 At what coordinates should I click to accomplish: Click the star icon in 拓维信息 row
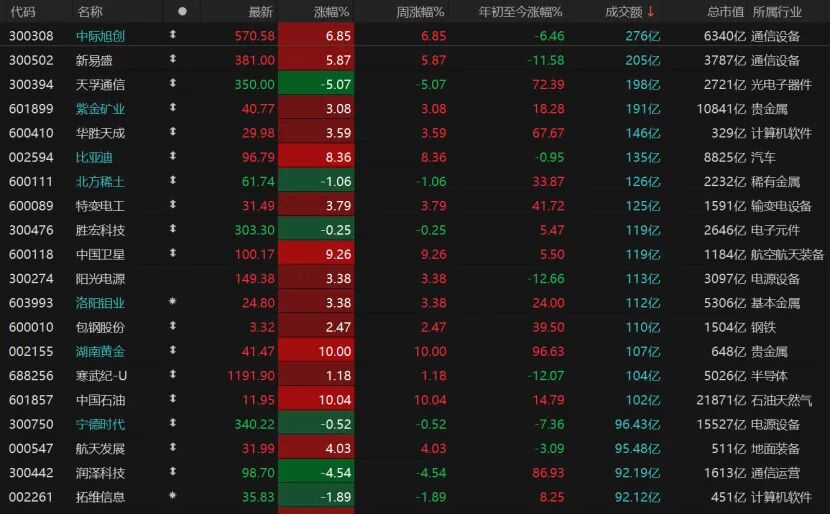(172, 496)
